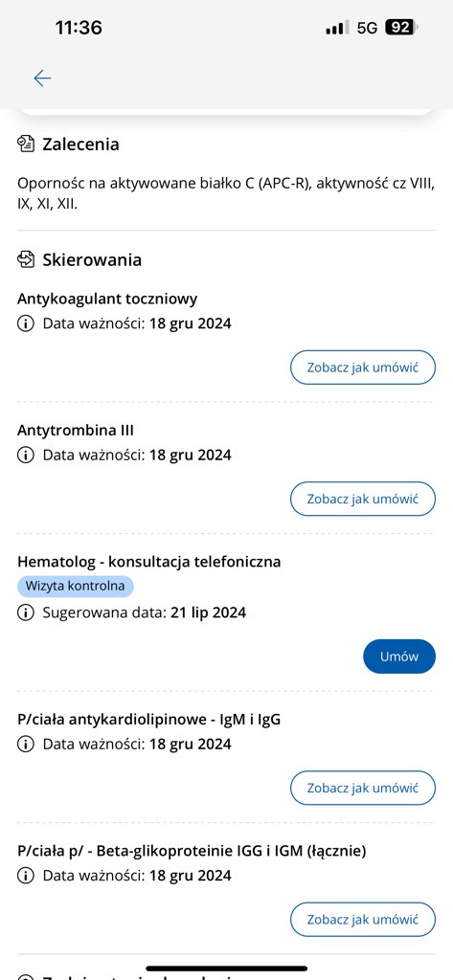
Task: Tap the battery indicator in status bar
Action: tap(401, 28)
